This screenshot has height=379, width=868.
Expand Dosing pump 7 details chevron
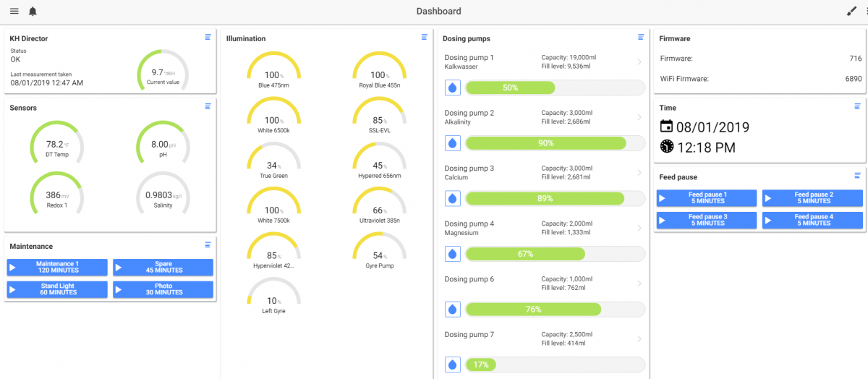click(639, 338)
